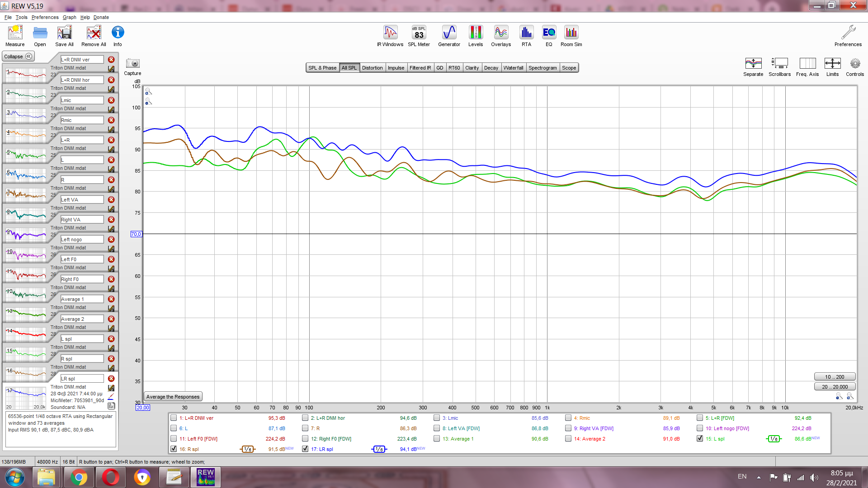Click the Open file icon
868x488 pixels.
click(x=40, y=36)
